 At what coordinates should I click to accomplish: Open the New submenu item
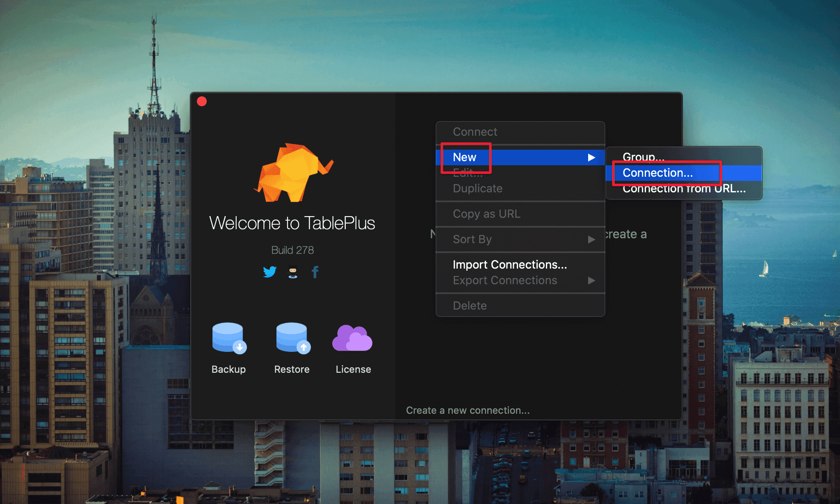click(x=520, y=157)
